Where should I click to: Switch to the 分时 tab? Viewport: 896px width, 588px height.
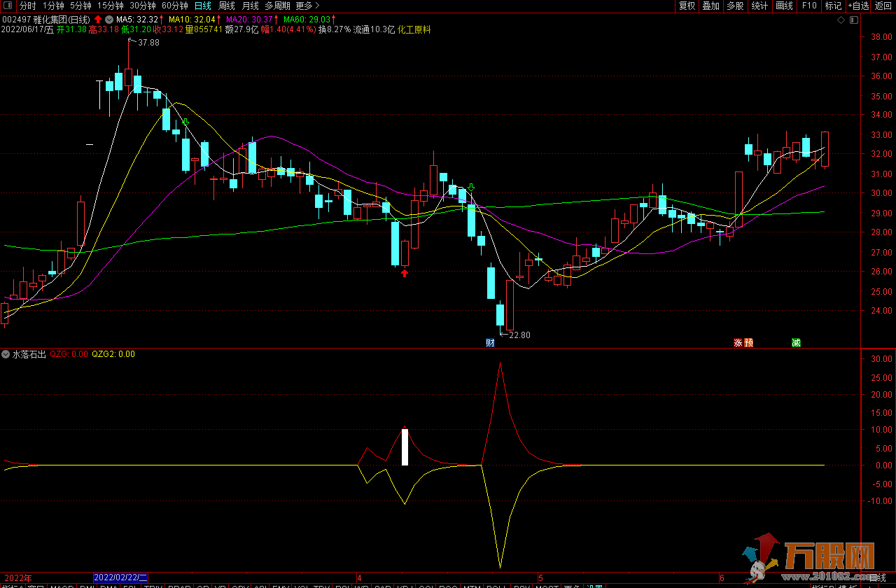click(27, 6)
